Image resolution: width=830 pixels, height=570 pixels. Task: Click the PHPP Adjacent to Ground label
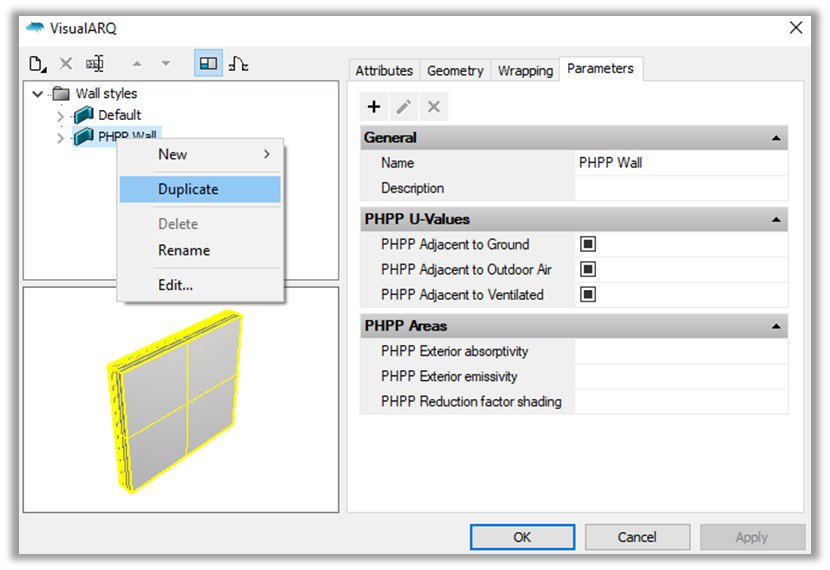455,245
